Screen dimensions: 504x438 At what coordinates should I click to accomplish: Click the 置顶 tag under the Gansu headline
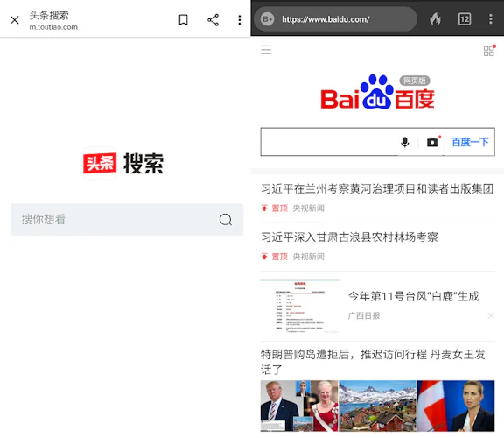279,257
